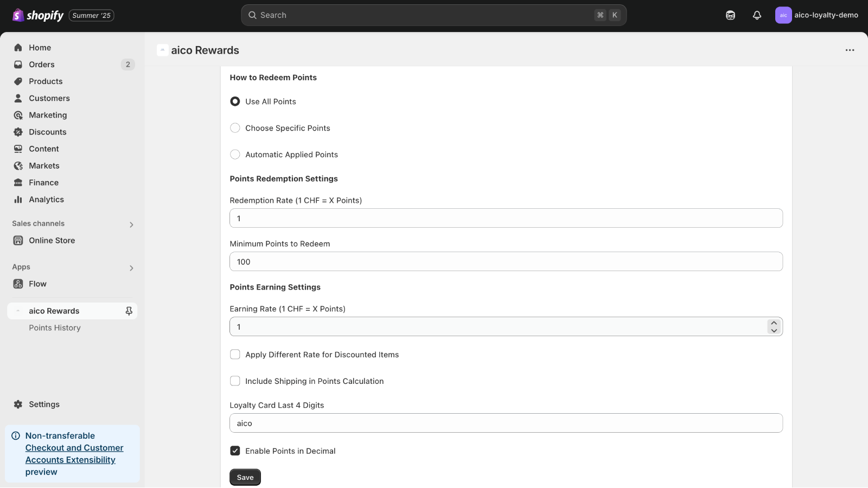Open the notifications bell
Viewport: 868px width, 488px height.
pyautogui.click(x=757, y=15)
